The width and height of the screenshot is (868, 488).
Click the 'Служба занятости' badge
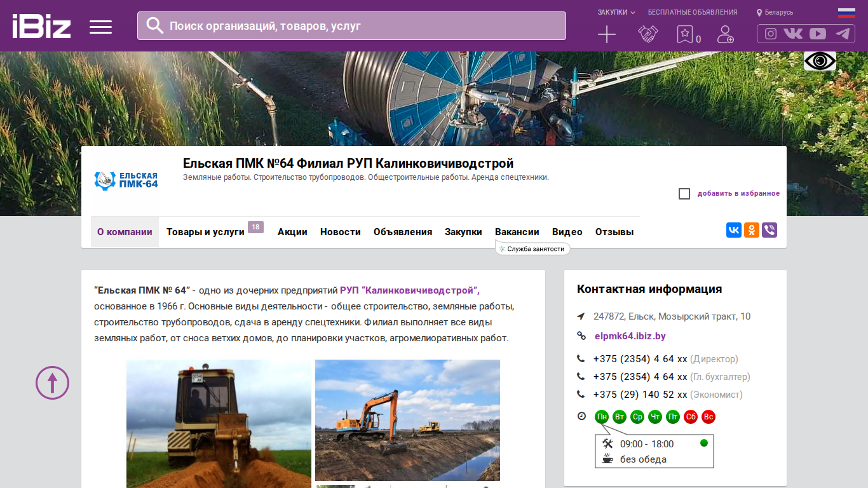coord(532,249)
